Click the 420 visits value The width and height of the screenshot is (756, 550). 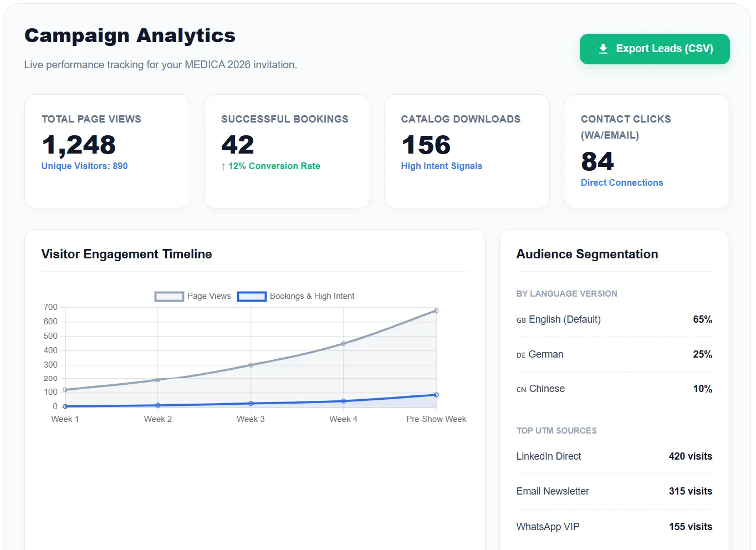click(691, 456)
